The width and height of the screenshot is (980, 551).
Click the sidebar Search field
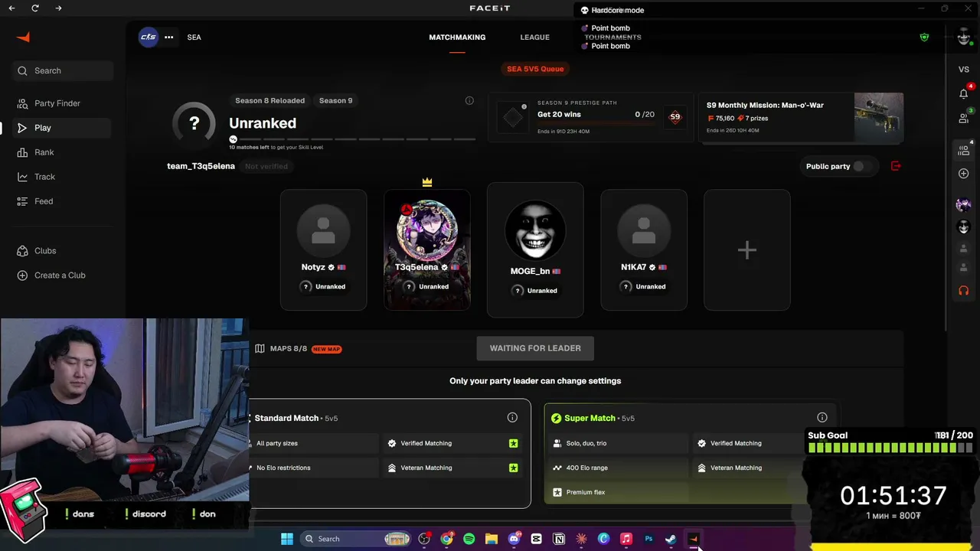[x=63, y=70]
